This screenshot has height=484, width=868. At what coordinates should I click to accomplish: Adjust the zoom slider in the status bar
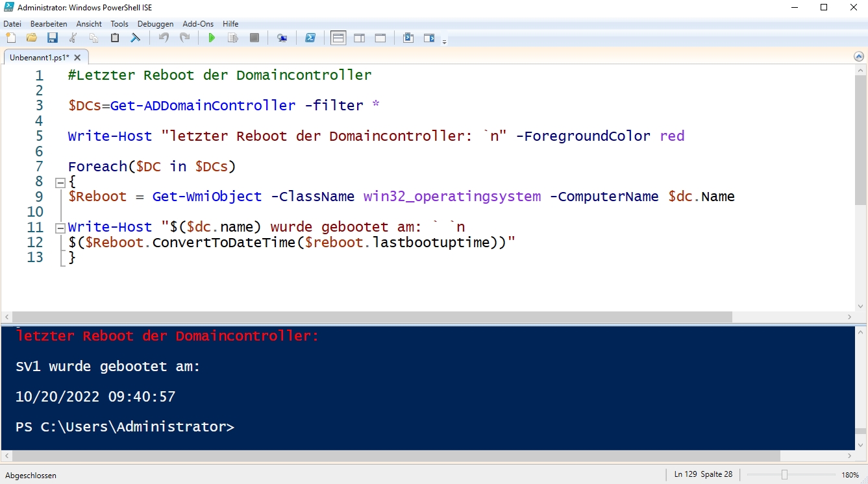pyautogui.click(x=785, y=474)
